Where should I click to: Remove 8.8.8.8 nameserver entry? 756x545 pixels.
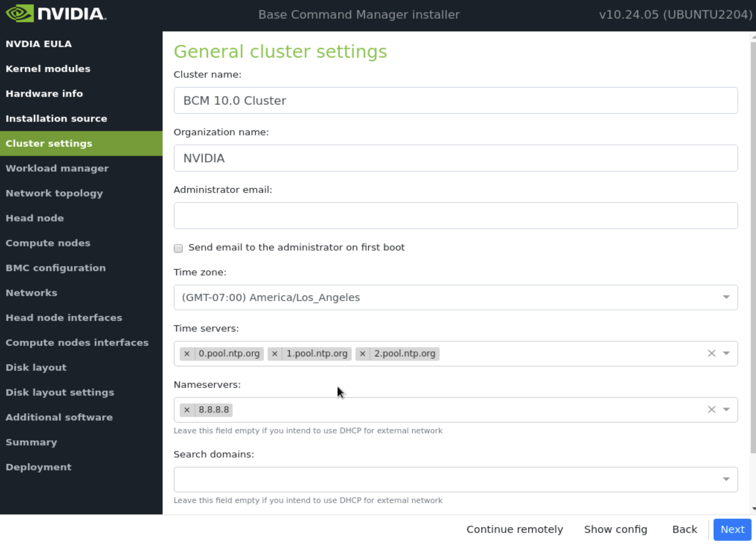[x=187, y=409]
